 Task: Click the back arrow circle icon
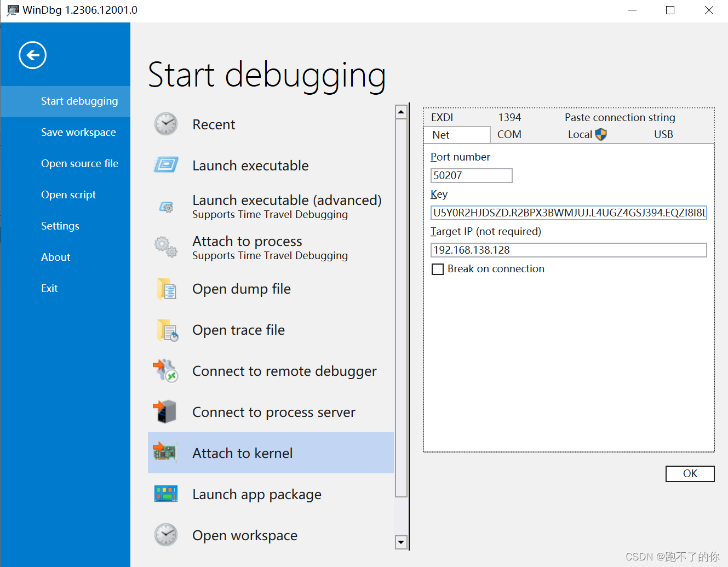pyautogui.click(x=32, y=55)
